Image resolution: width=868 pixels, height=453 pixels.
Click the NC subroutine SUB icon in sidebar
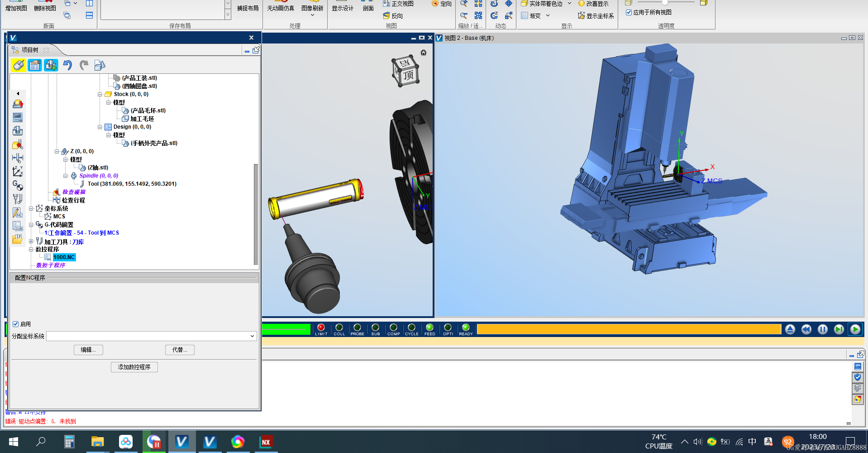click(x=18, y=226)
